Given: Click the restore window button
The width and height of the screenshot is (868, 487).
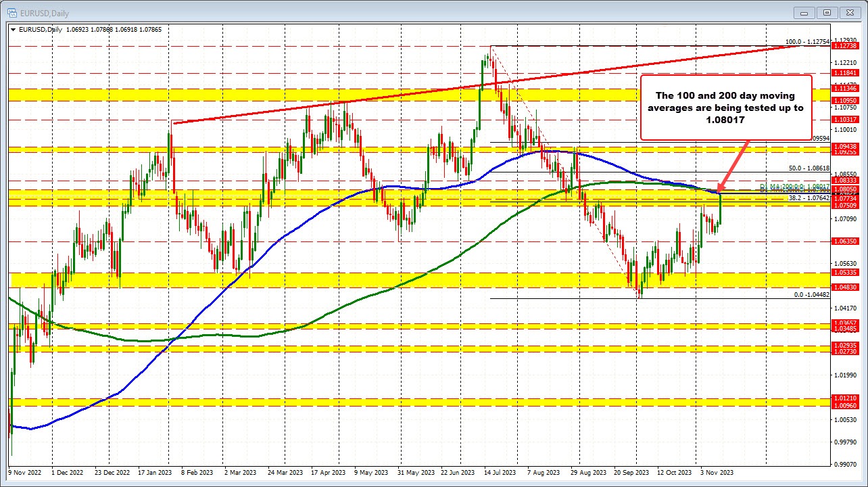Looking at the screenshot, I should pos(827,12).
